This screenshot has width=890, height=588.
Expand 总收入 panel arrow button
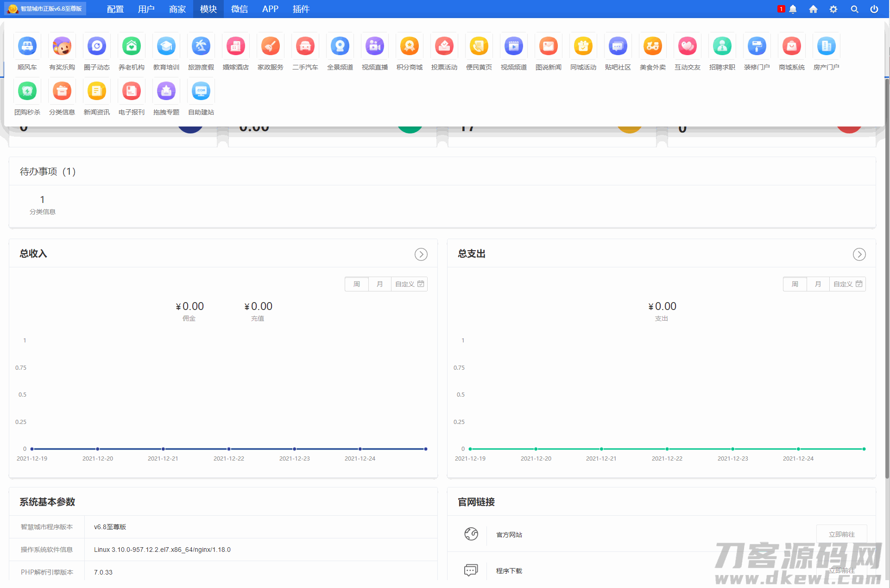421,254
